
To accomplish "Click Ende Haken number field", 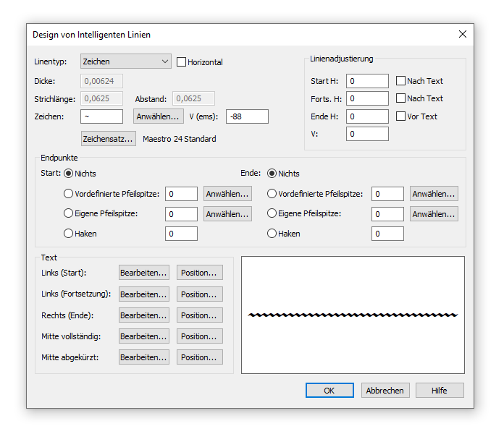I will [387, 234].
